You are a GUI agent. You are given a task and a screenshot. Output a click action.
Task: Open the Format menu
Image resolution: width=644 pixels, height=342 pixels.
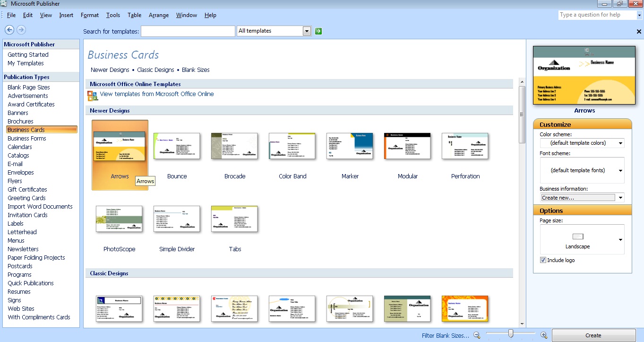pos(90,15)
